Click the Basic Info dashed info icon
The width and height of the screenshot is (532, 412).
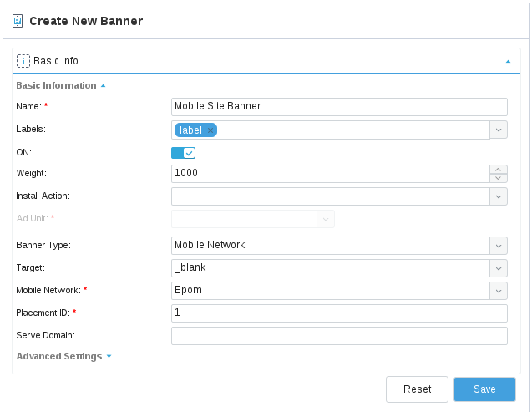(23, 61)
